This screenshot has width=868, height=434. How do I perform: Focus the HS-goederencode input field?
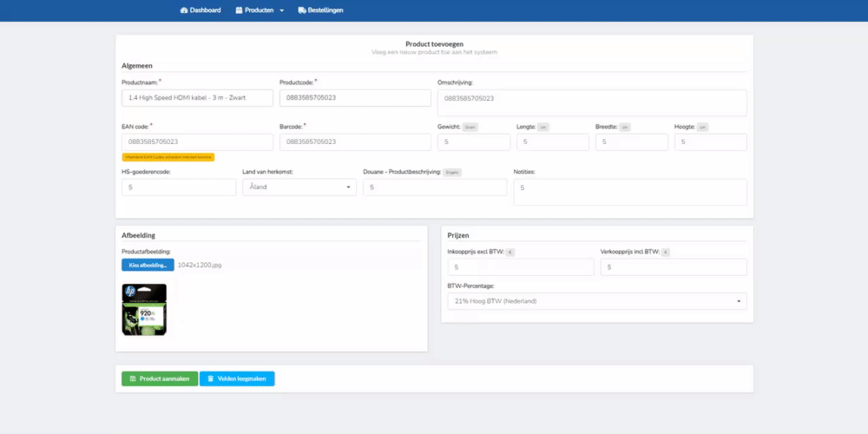tap(179, 187)
